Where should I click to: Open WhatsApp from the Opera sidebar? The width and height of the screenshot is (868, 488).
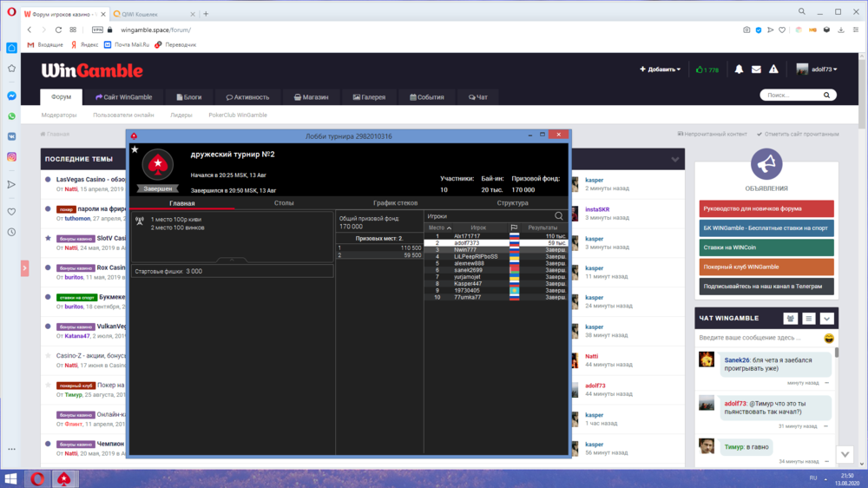11,116
